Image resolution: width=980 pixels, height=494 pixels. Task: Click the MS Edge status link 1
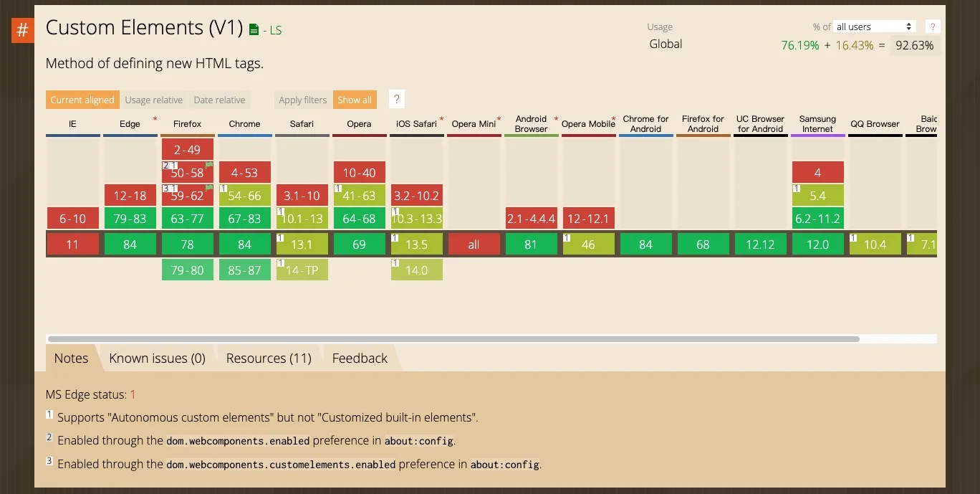coord(133,394)
